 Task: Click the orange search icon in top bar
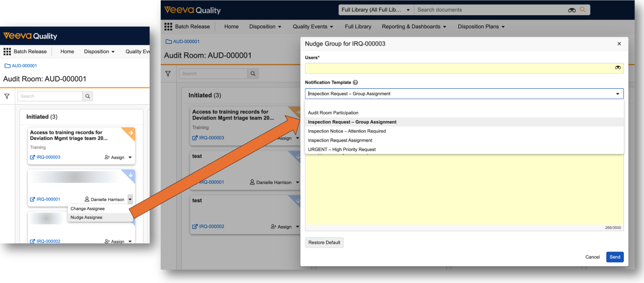point(582,10)
